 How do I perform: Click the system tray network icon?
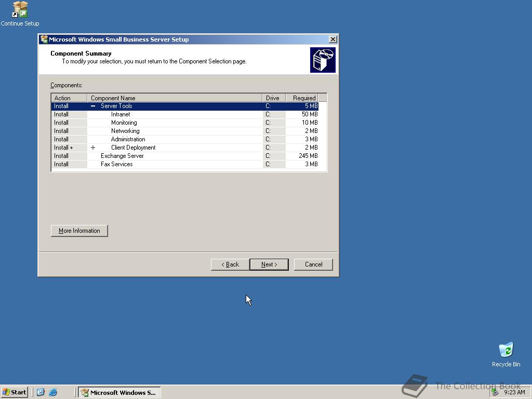tap(495, 392)
